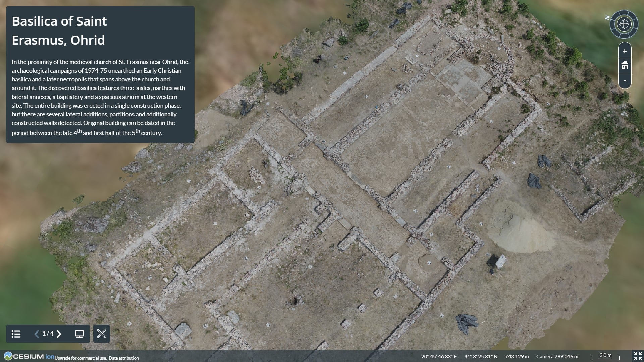This screenshot has width=644, height=362.
Task: Go to the previous slide
Action: pyautogui.click(x=37, y=334)
